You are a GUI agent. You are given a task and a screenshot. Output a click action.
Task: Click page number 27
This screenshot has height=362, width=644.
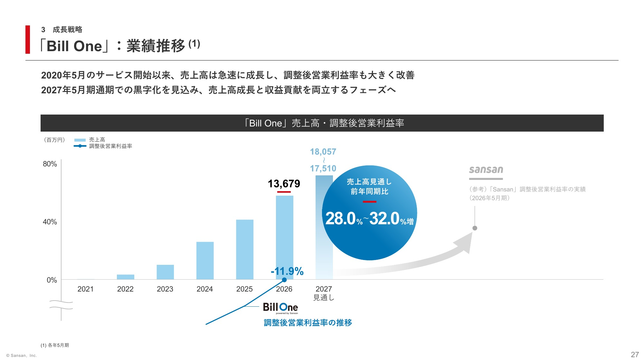point(635,355)
